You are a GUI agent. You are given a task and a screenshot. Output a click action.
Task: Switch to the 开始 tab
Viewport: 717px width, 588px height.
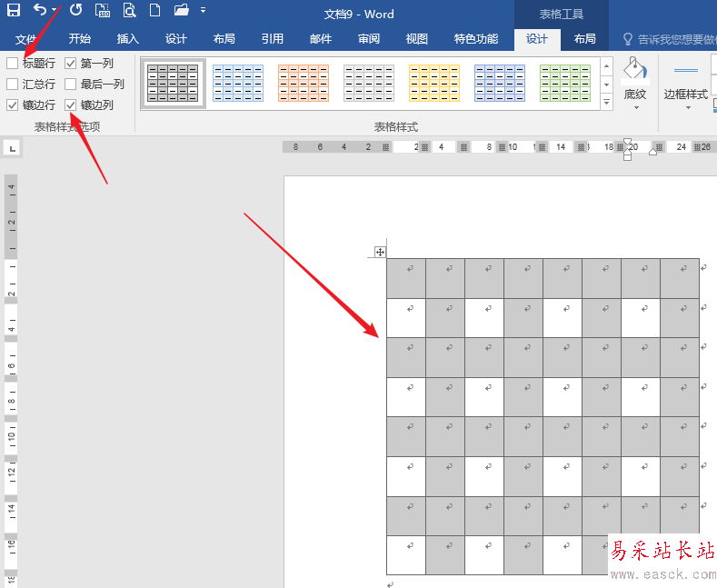(80, 39)
